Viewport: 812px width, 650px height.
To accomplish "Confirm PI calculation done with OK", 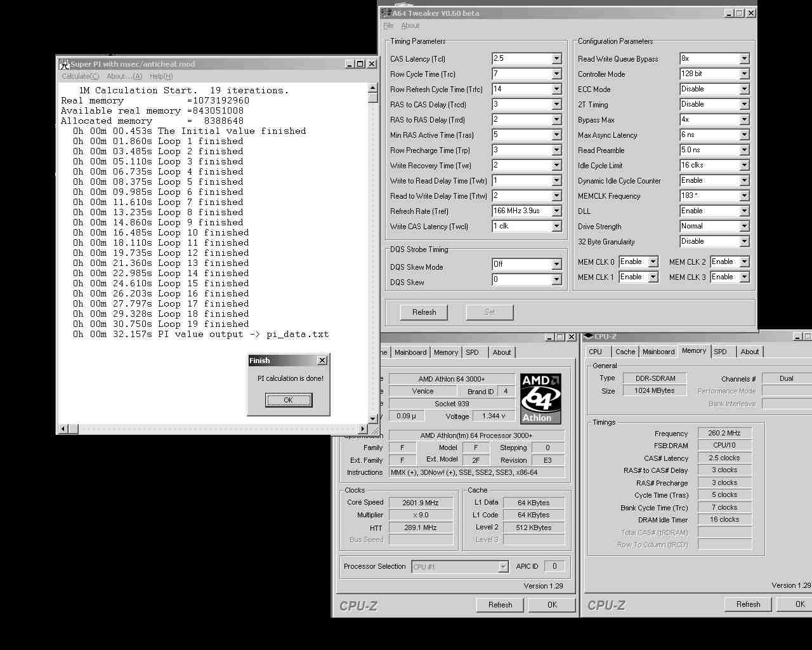I will [x=289, y=400].
